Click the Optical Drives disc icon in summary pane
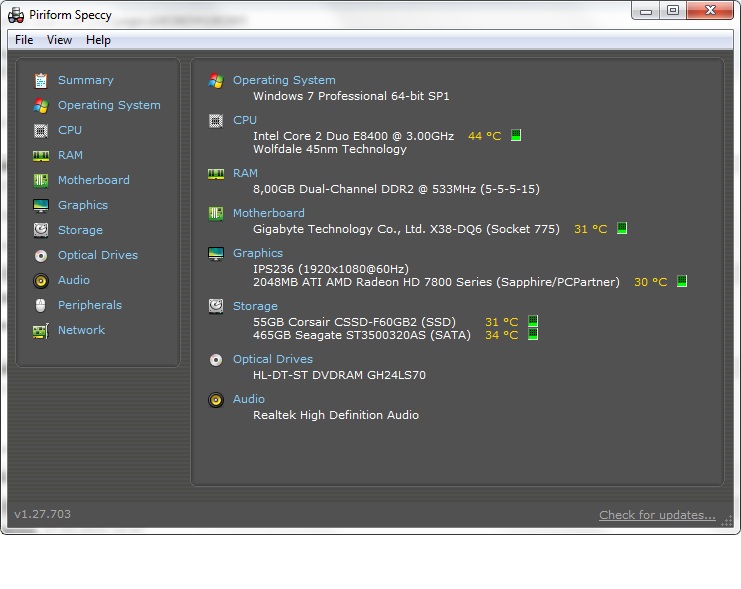The image size is (741, 589). pyautogui.click(x=216, y=360)
